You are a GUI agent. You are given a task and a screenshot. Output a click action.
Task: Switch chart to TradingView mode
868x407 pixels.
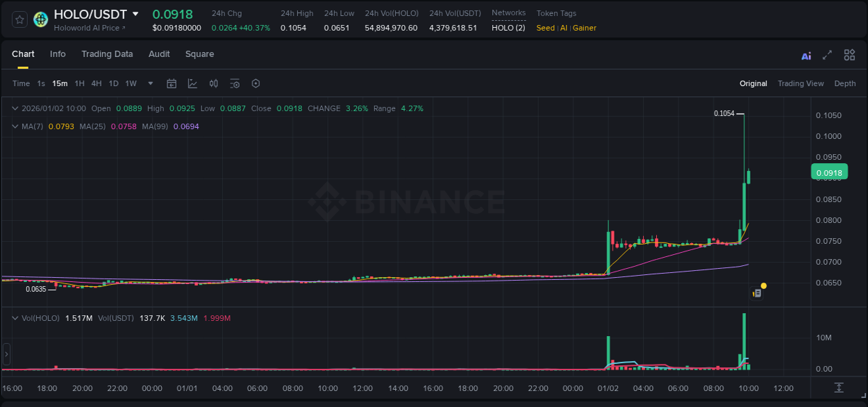click(801, 83)
